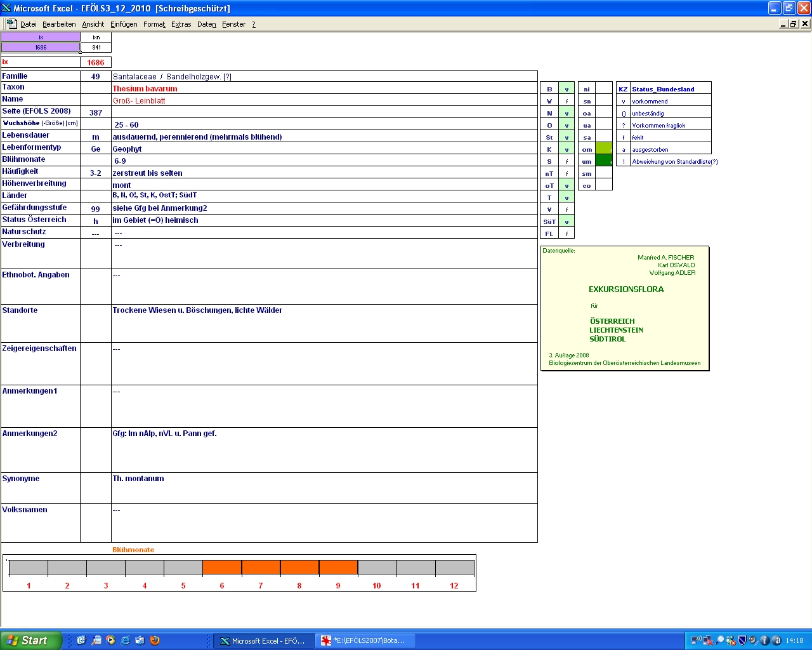Click the orange bar above month 9
Screen dimensions: 812x650
338,567
